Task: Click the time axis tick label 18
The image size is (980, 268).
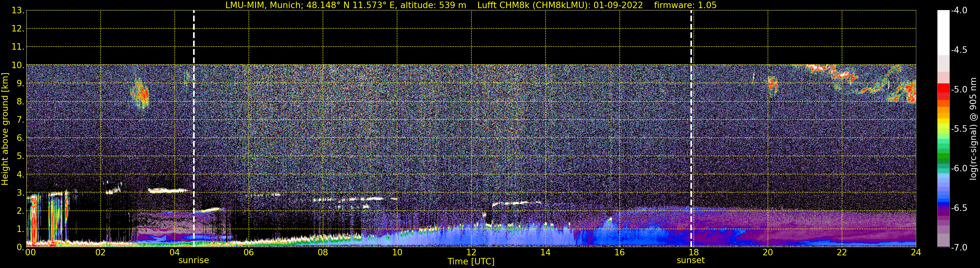Action: [694, 252]
